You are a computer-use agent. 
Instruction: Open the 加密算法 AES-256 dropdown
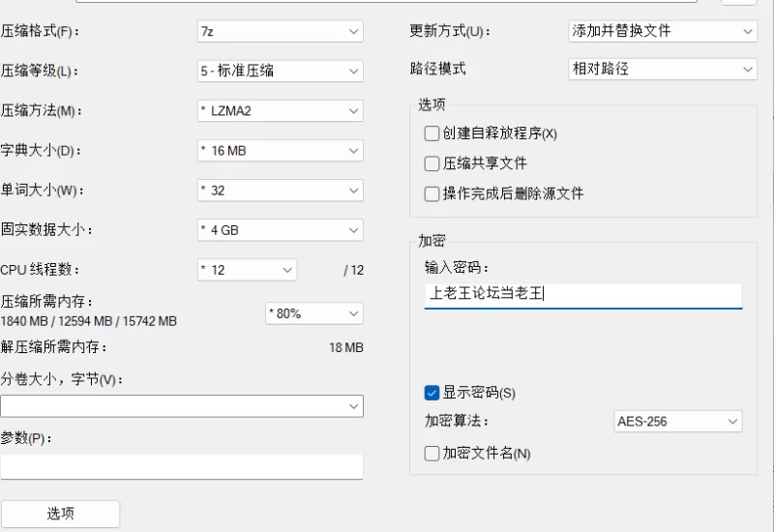point(678,422)
